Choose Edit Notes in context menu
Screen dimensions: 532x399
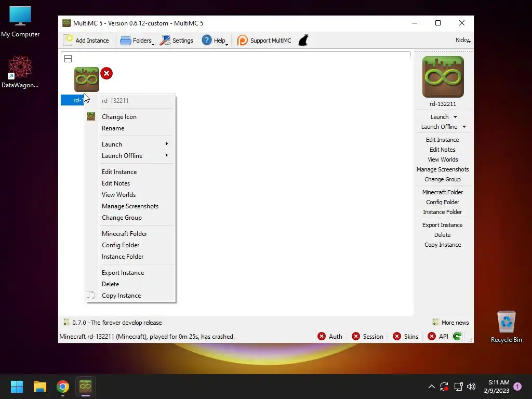[x=129, y=183]
